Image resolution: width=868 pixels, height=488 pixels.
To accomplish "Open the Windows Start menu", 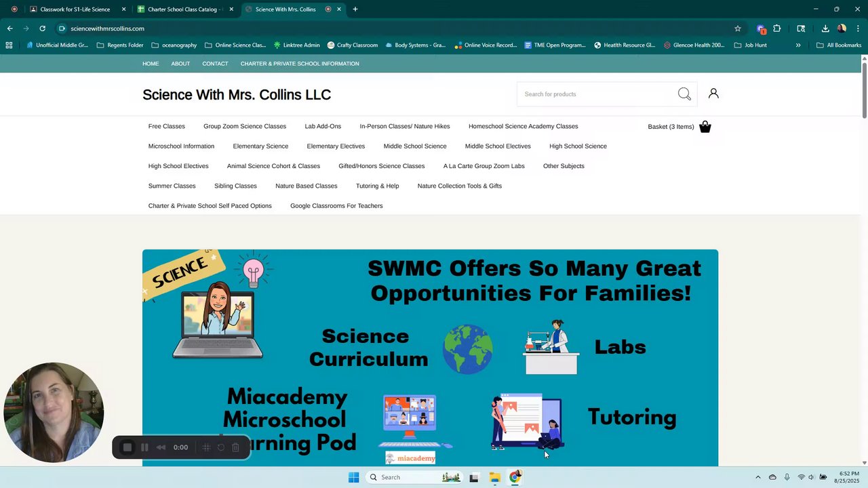I will tap(353, 477).
